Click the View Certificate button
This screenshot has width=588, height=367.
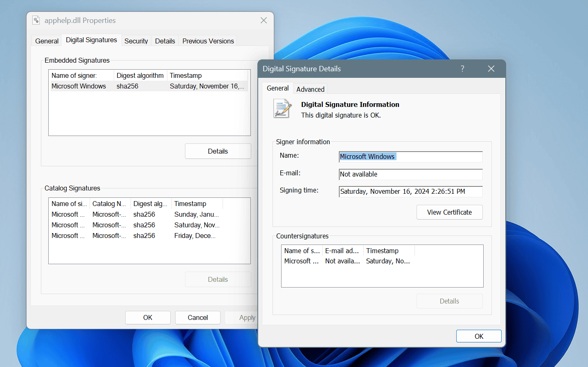pyautogui.click(x=449, y=212)
